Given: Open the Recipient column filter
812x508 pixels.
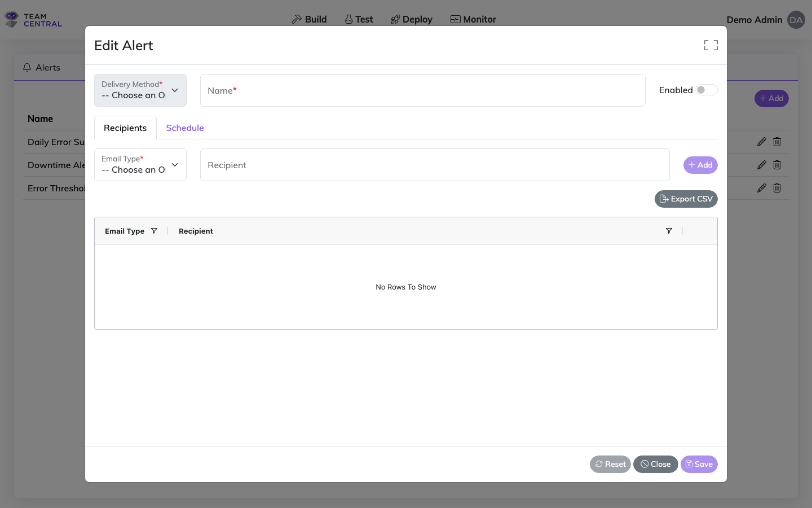Looking at the screenshot, I should pos(669,230).
